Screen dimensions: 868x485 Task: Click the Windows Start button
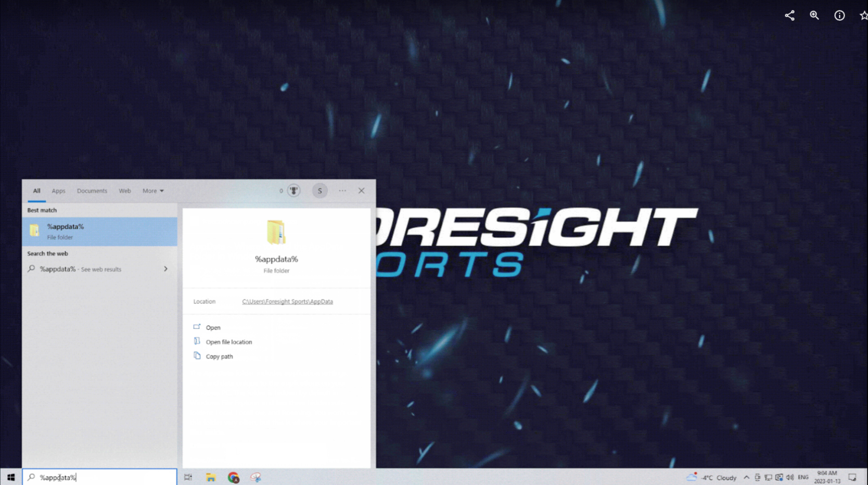[x=11, y=477]
